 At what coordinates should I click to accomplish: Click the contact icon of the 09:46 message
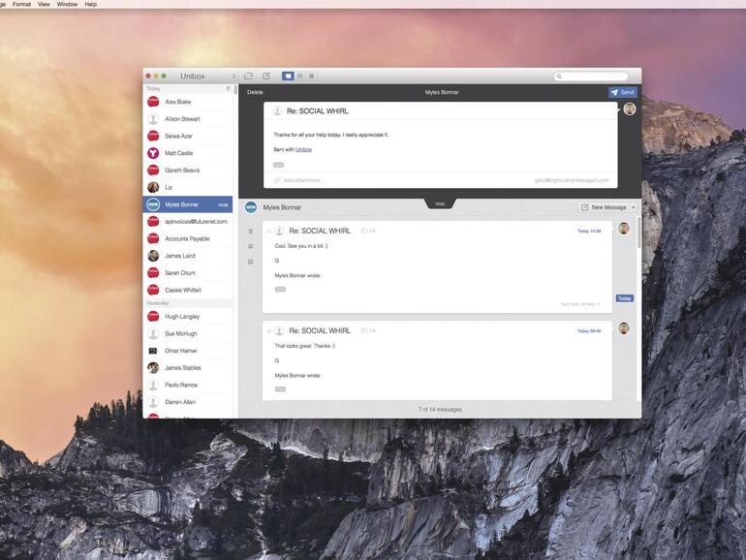point(279,330)
